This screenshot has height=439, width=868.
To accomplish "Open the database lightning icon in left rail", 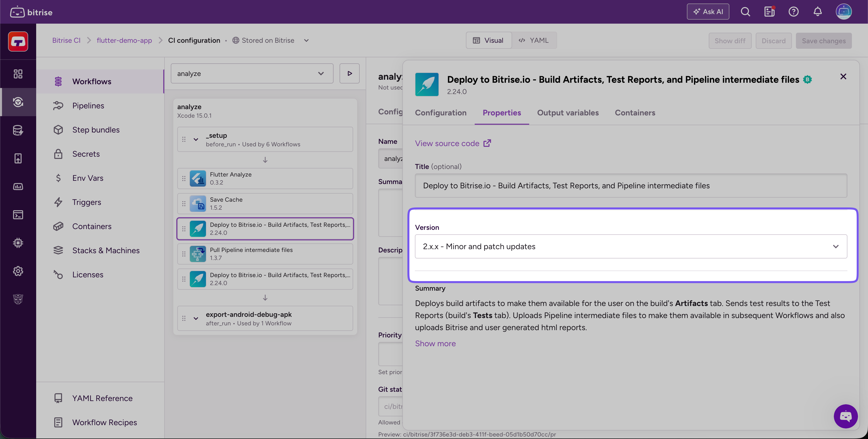I will (x=18, y=130).
